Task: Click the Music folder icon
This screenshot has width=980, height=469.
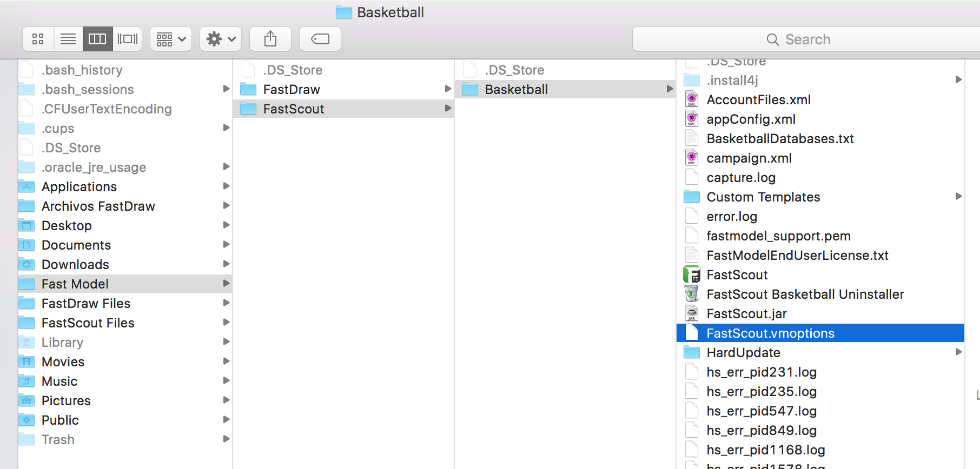Action: pyautogui.click(x=27, y=381)
